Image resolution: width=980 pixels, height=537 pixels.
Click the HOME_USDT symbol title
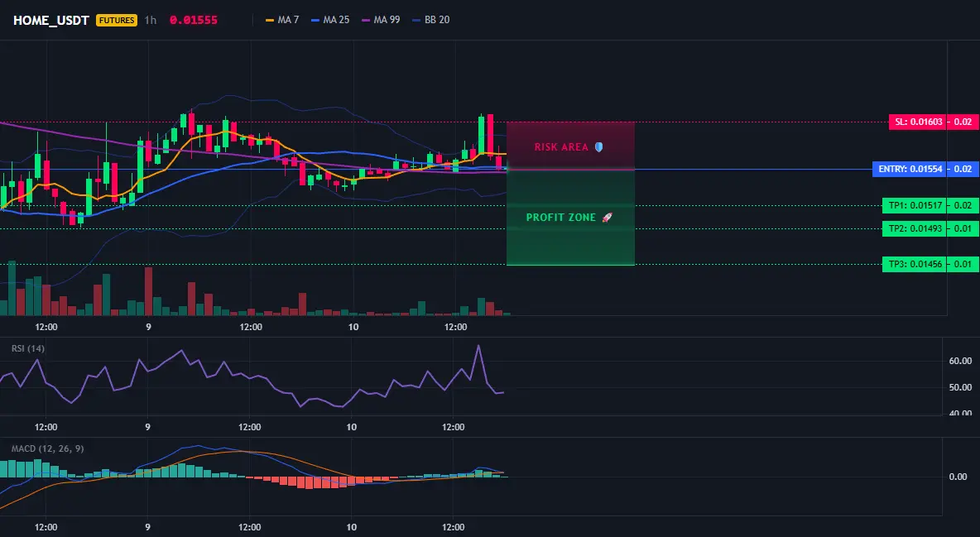[51, 20]
